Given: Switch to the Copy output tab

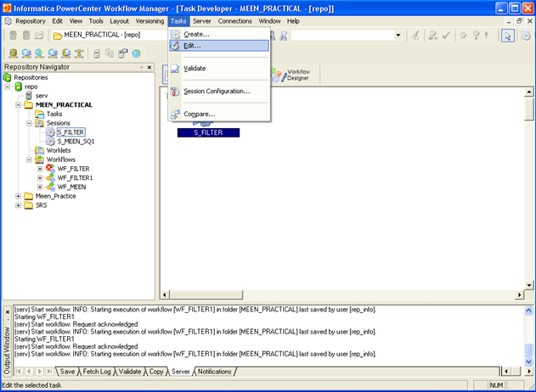Looking at the screenshot, I should [156, 372].
